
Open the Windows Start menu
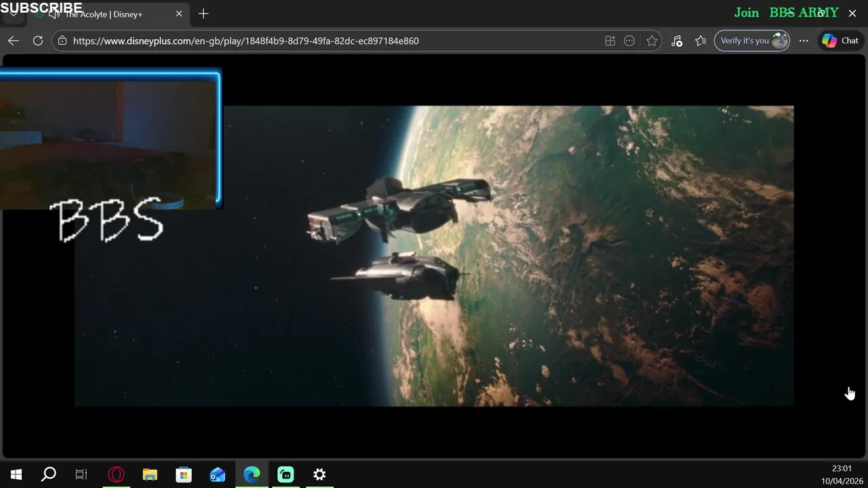click(16, 474)
